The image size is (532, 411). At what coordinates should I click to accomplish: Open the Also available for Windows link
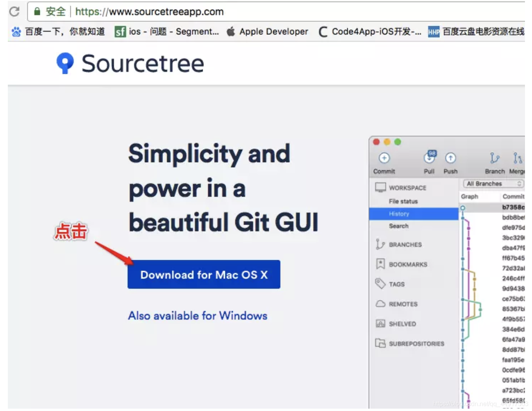tap(198, 316)
